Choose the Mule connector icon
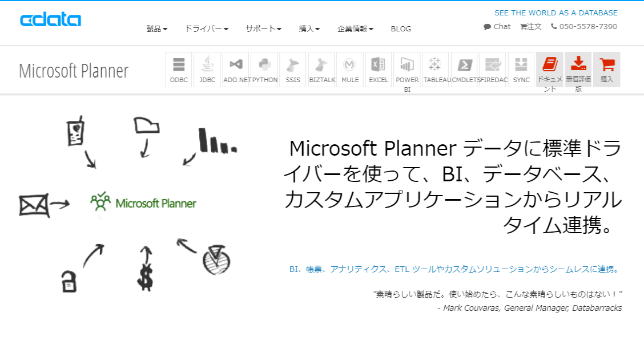The image size is (644, 341). (x=350, y=70)
